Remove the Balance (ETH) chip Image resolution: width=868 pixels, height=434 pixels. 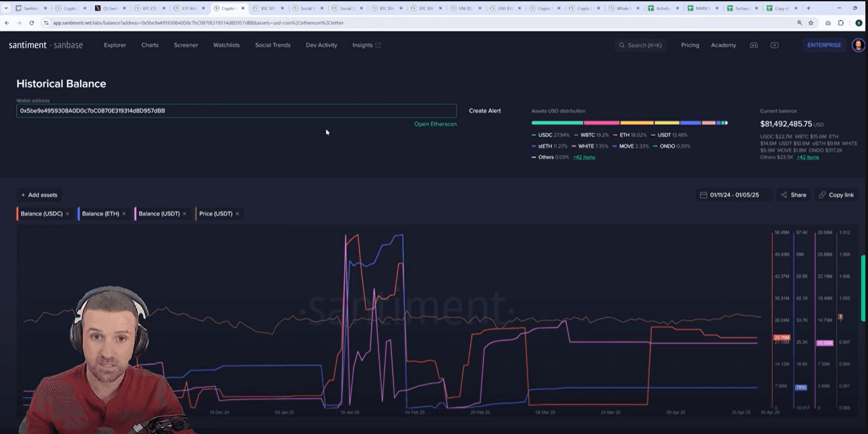coord(124,214)
